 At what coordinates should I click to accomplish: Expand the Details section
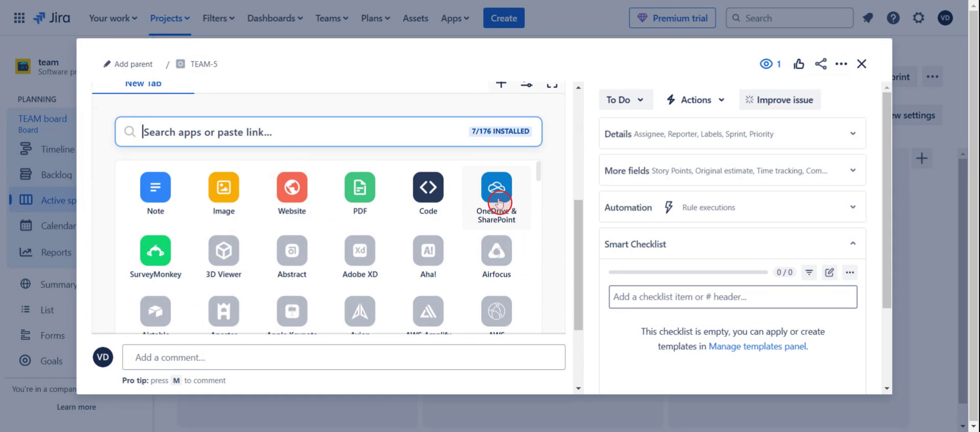point(853,134)
